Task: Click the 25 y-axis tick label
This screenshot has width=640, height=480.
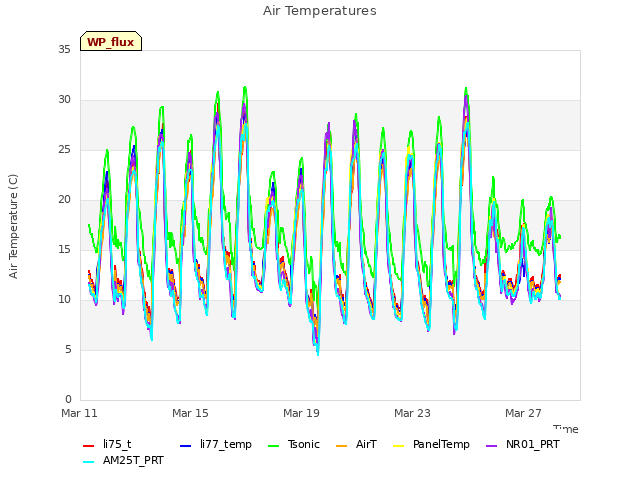Action: click(64, 150)
